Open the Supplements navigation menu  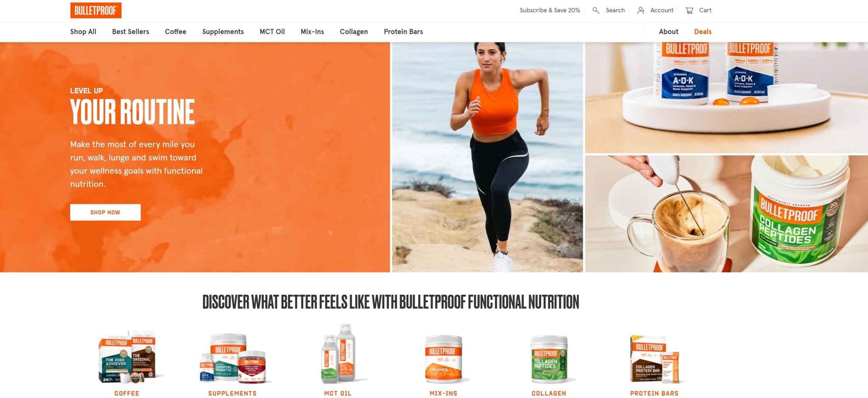click(x=223, y=32)
